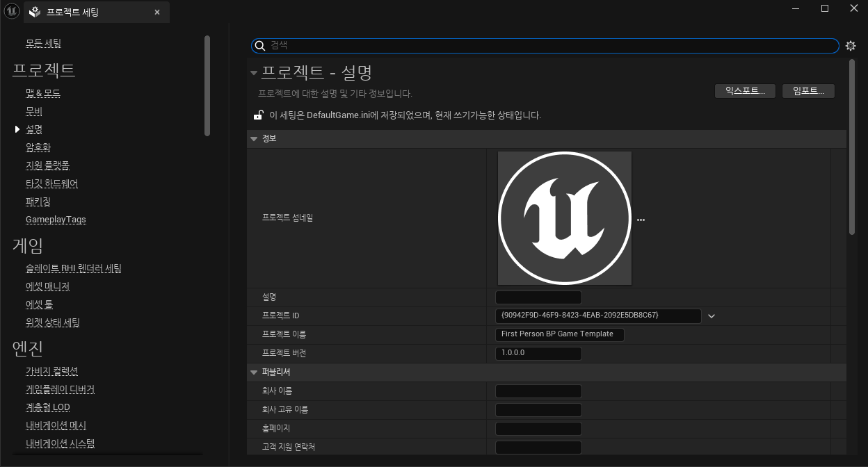Open 맵 & 모드 settings
Screen dimensions: 868x467
[x=43, y=93]
